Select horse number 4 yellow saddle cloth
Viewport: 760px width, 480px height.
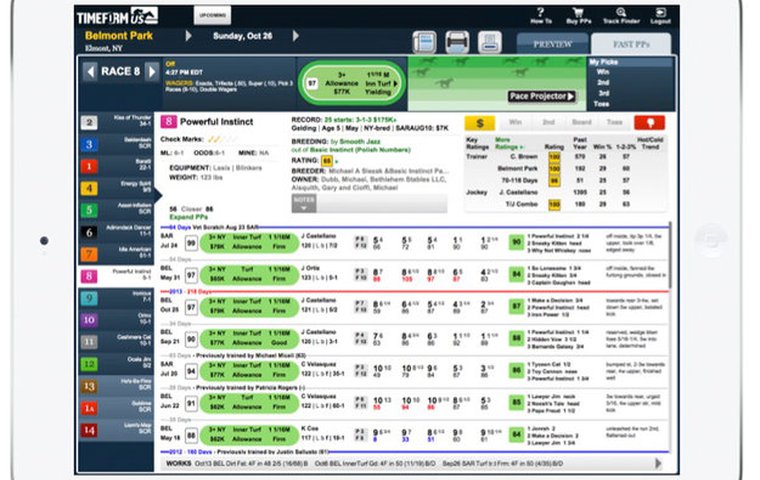tap(89, 188)
